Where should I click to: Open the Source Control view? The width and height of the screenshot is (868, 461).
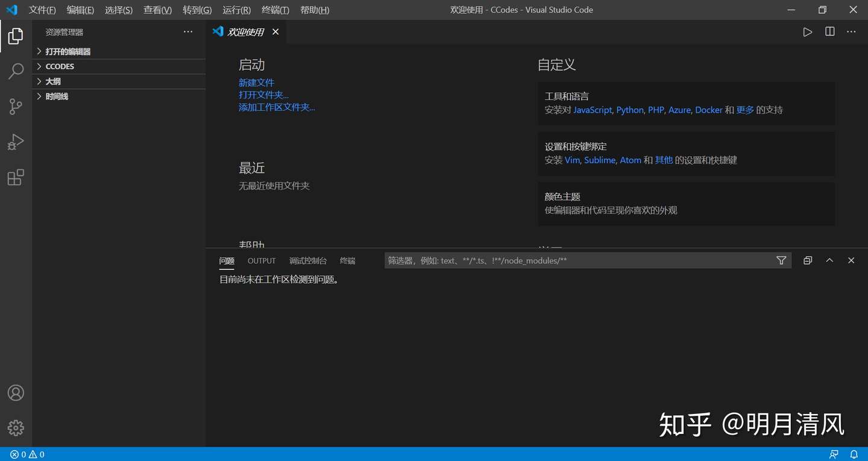(x=16, y=107)
